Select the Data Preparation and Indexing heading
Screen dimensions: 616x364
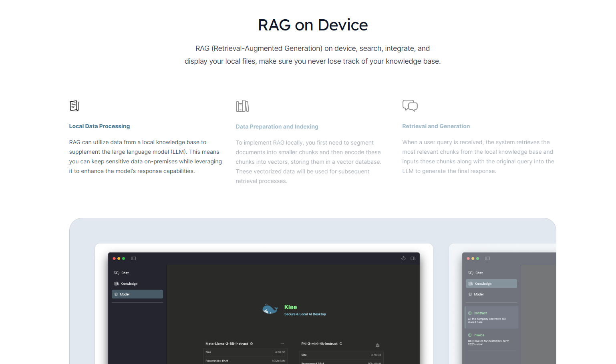coord(277,127)
